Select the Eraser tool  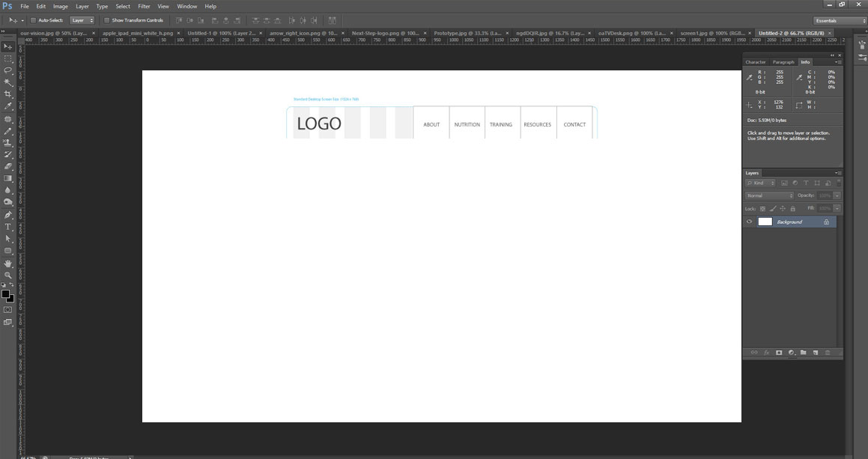click(7, 167)
